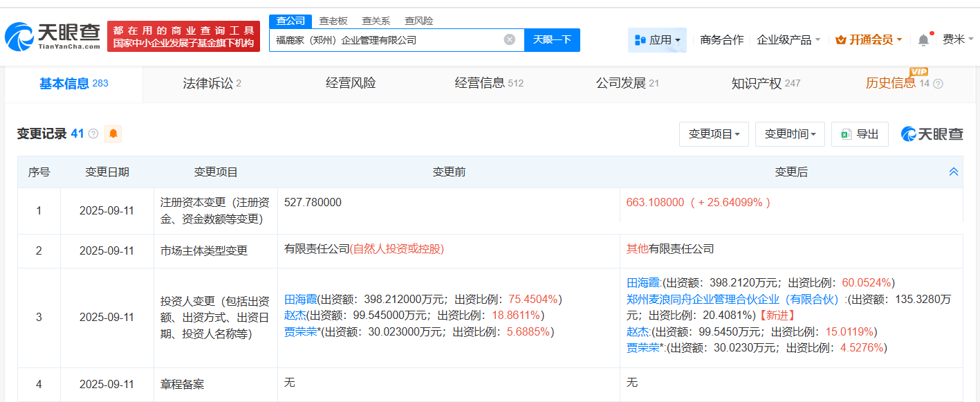Switch to the 知识产权 tab
The image size is (980, 402).
click(x=765, y=83)
